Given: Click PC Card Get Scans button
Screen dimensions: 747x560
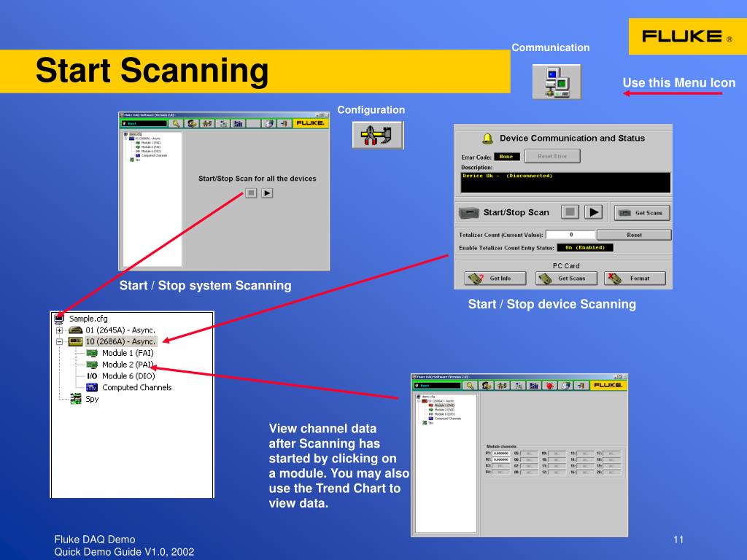Looking at the screenshot, I should (x=566, y=278).
